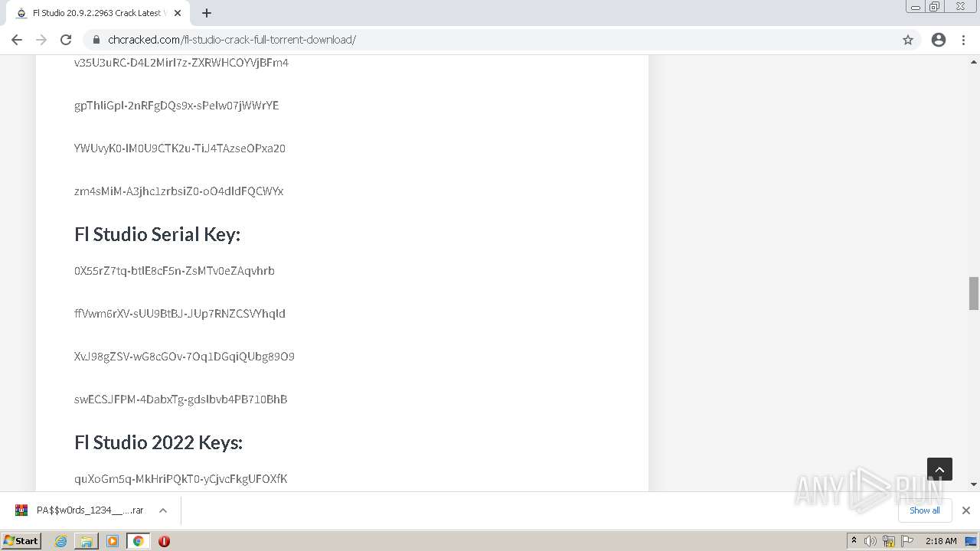Click the Fl Studio 2022 Keys heading
980x551 pixels.
click(158, 442)
